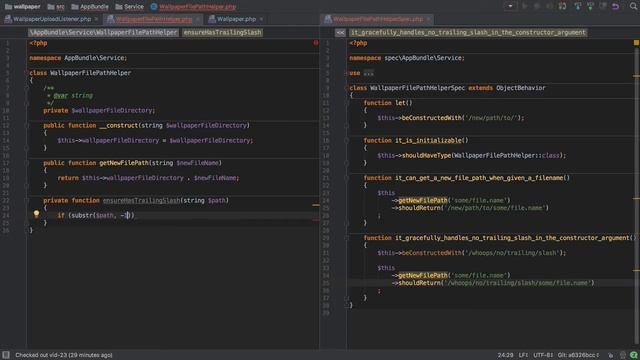Open the run configuration dropdown
The width and height of the screenshot is (640, 360).
pyautogui.click(x=510, y=6)
